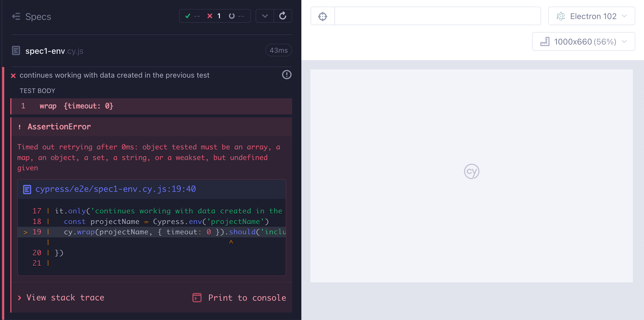The image size is (644, 320).
Task: Select the failing test 'continues working with data'
Action: (114, 75)
